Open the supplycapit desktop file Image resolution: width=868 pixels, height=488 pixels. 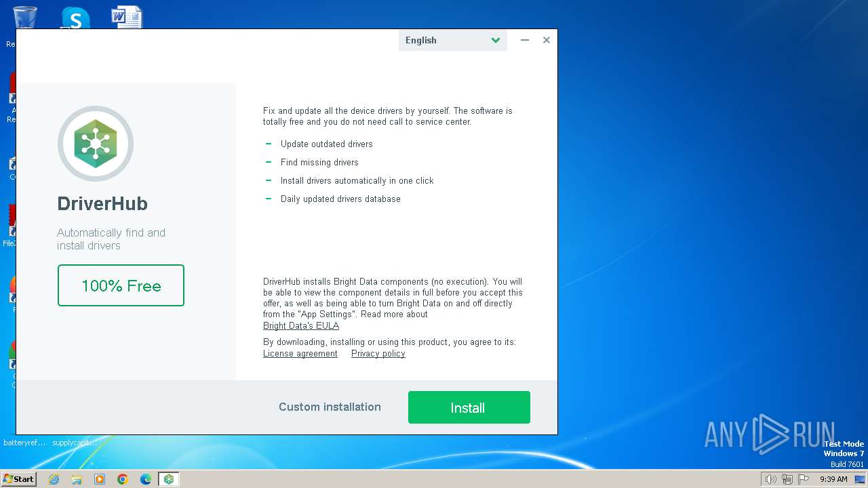(75, 443)
